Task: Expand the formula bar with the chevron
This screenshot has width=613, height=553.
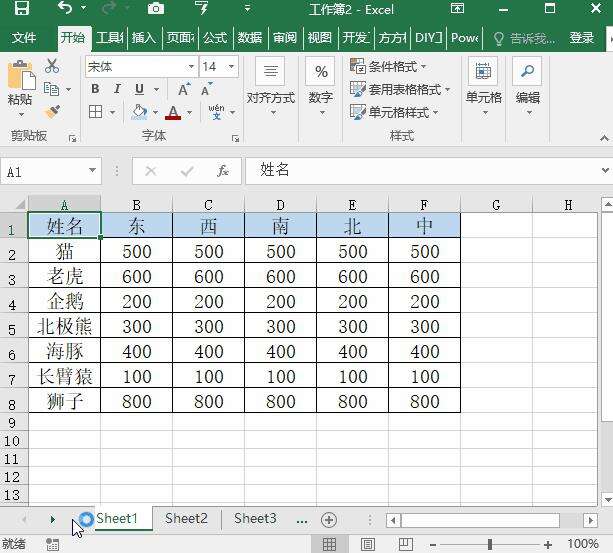Action: click(x=605, y=170)
